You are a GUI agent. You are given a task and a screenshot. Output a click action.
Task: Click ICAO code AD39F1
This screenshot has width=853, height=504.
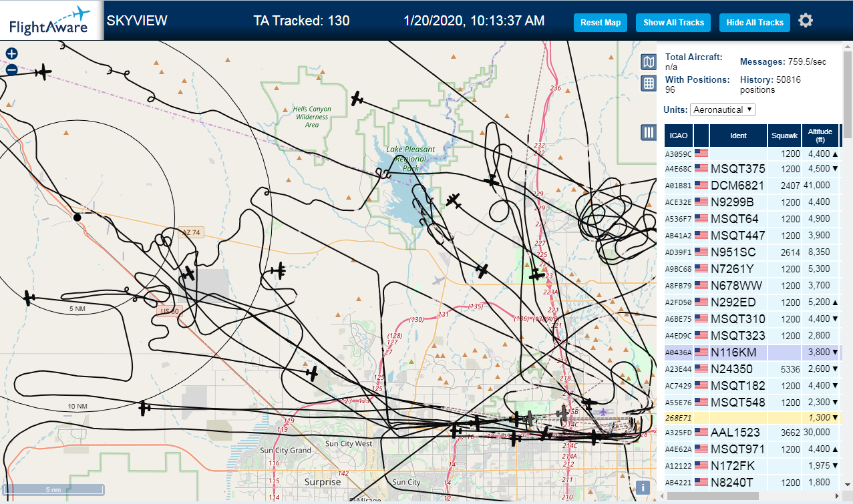678,252
